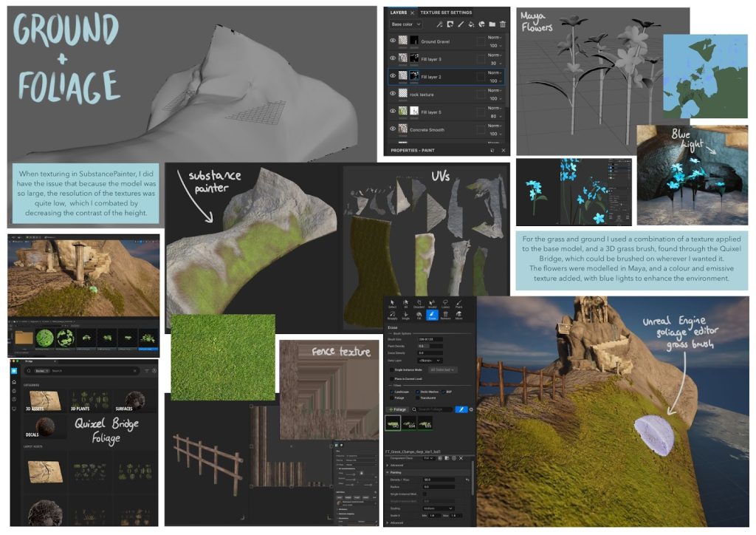Click the magic wand icon in Layers toolbar

coord(440,24)
